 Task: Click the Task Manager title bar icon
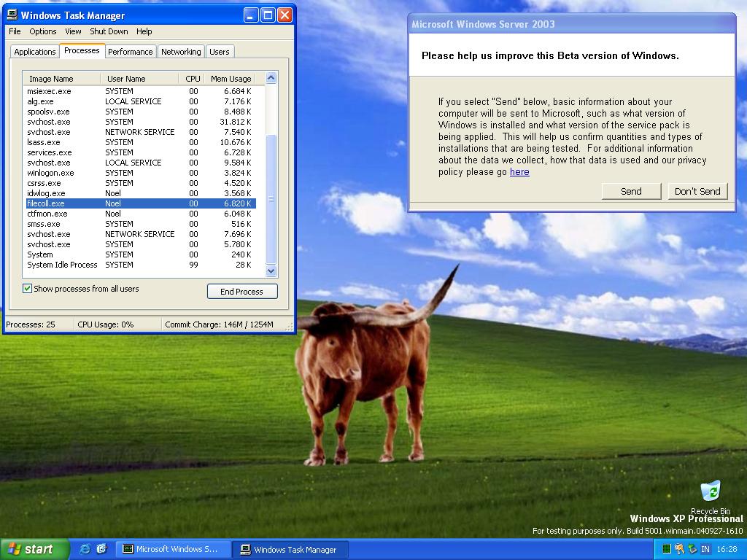[x=12, y=15]
